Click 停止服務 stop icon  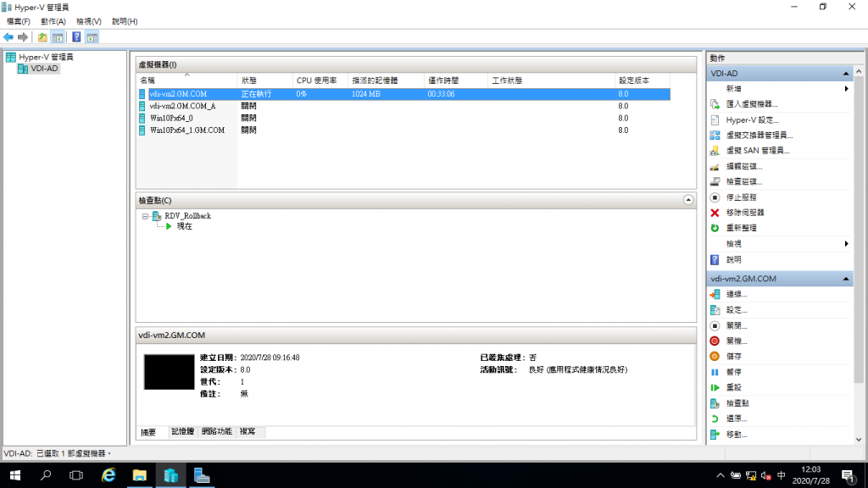click(715, 197)
